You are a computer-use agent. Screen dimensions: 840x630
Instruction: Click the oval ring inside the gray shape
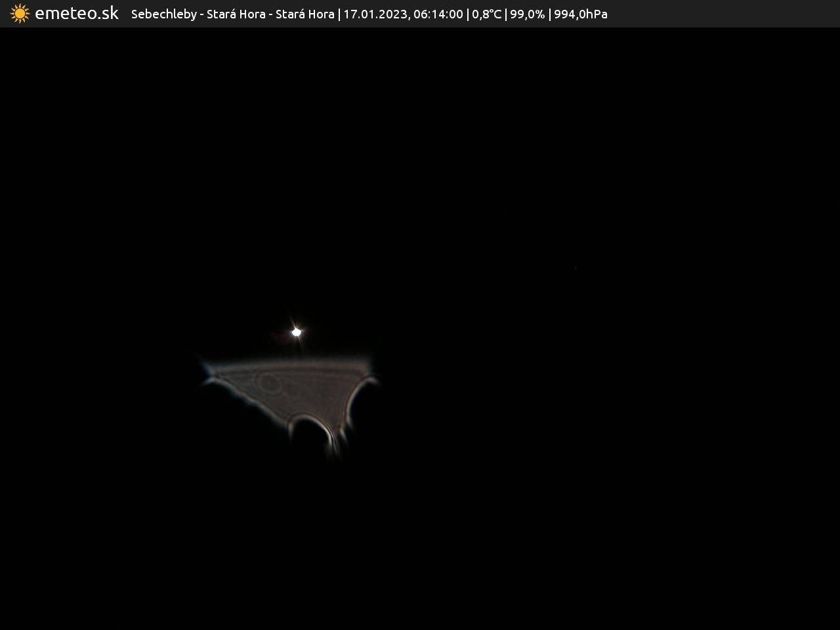(x=268, y=382)
